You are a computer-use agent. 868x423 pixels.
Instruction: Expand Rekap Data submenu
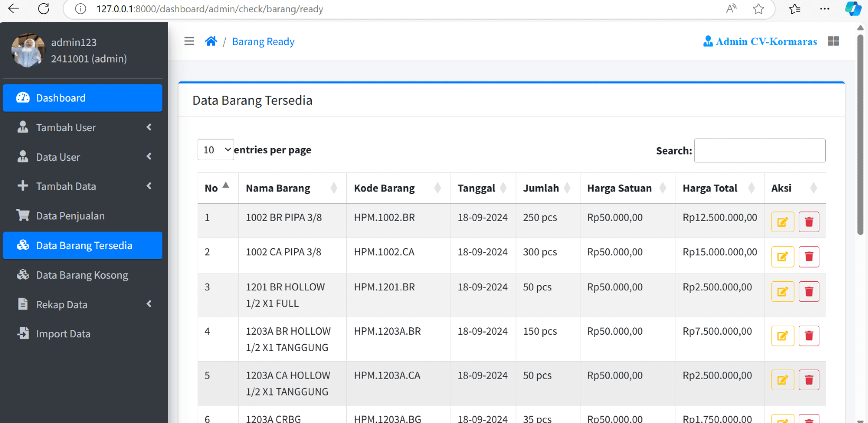click(x=82, y=305)
